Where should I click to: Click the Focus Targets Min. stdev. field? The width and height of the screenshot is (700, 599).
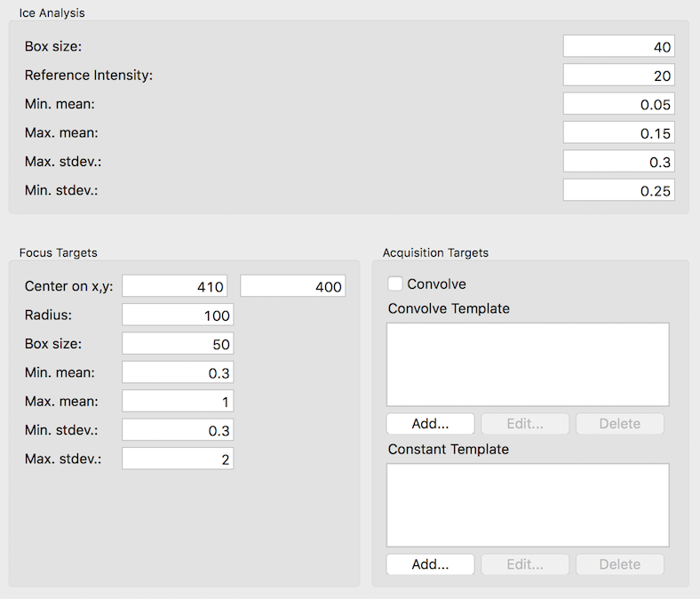click(x=178, y=430)
